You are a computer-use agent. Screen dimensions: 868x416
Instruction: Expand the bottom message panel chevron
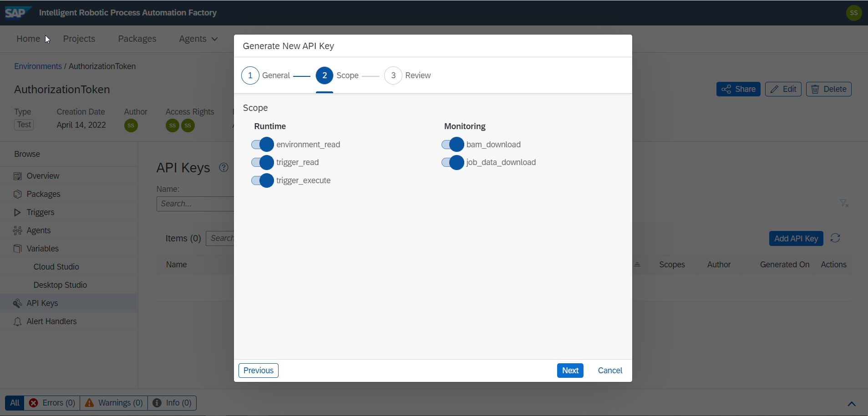(852, 404)
